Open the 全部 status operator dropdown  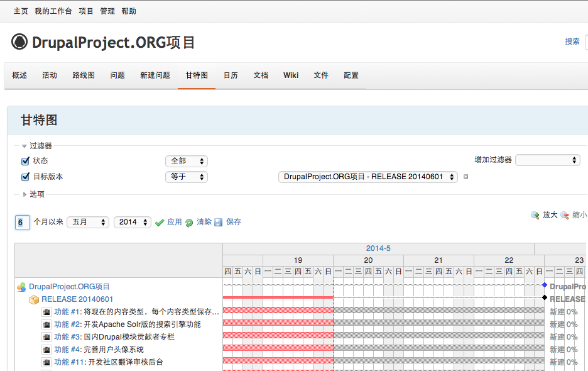187,161
